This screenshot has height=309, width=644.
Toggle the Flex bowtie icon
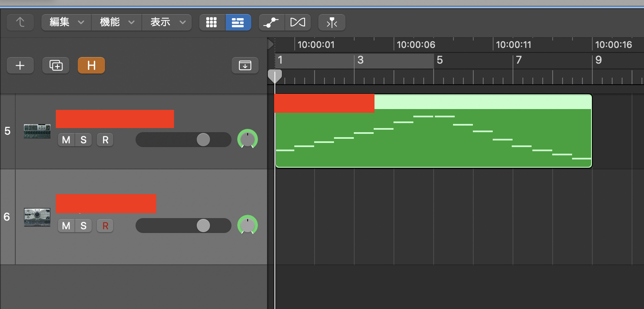[298, 22]
